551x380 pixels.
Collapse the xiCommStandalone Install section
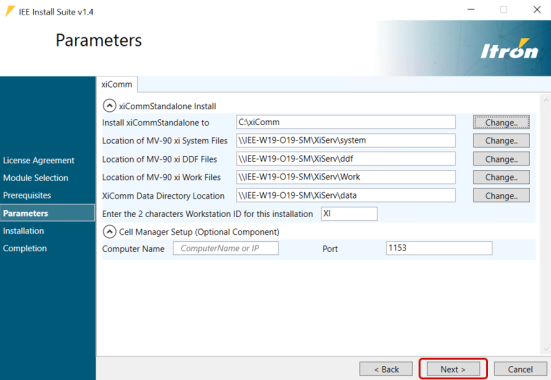(x=109, y=105)
